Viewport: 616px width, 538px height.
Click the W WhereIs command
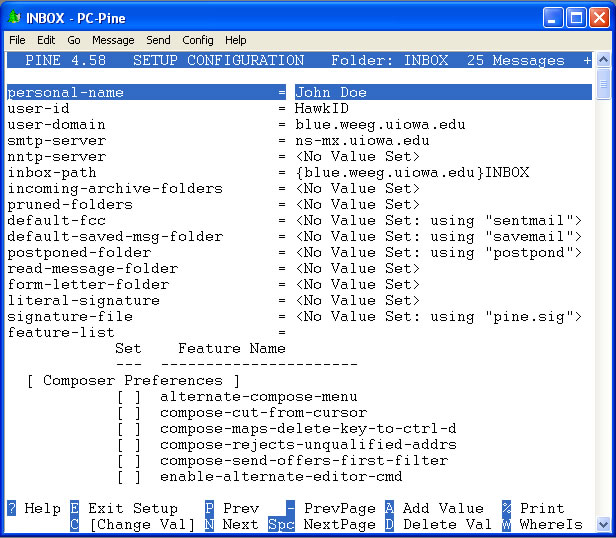tap(543, 525)
